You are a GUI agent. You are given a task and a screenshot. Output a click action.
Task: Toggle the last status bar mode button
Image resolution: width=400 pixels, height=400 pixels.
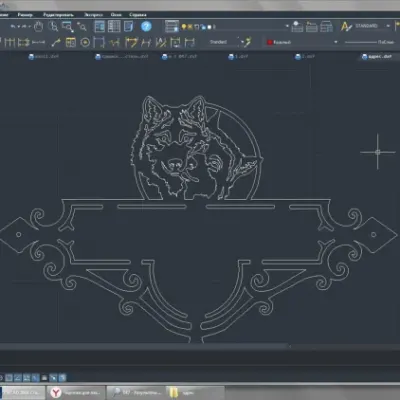coord(62,378)
